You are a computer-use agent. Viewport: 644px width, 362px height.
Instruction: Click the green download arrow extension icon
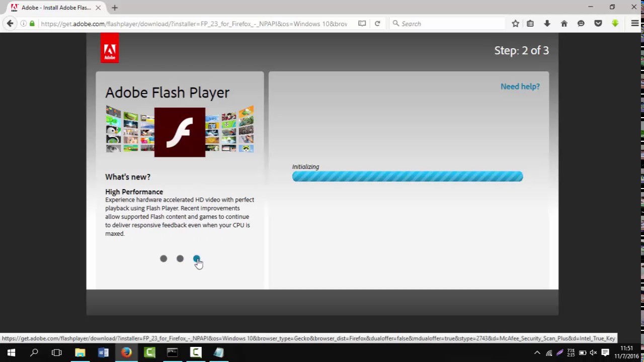615,24
